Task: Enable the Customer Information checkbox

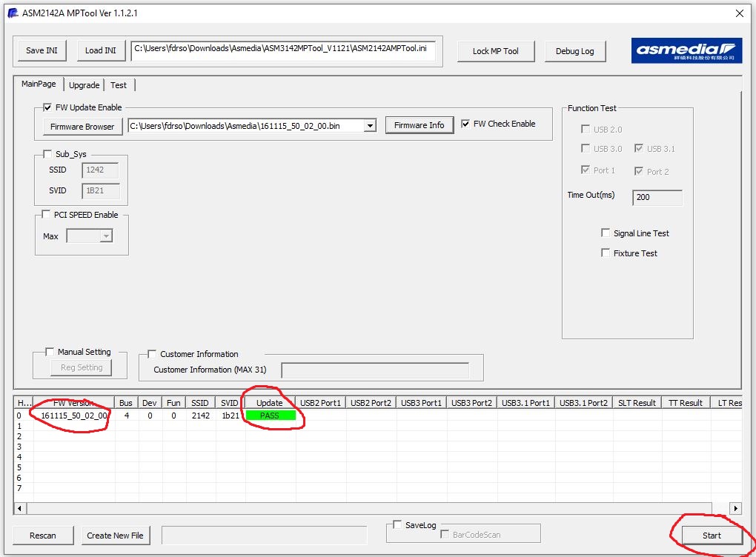Action: coord(152,354)
